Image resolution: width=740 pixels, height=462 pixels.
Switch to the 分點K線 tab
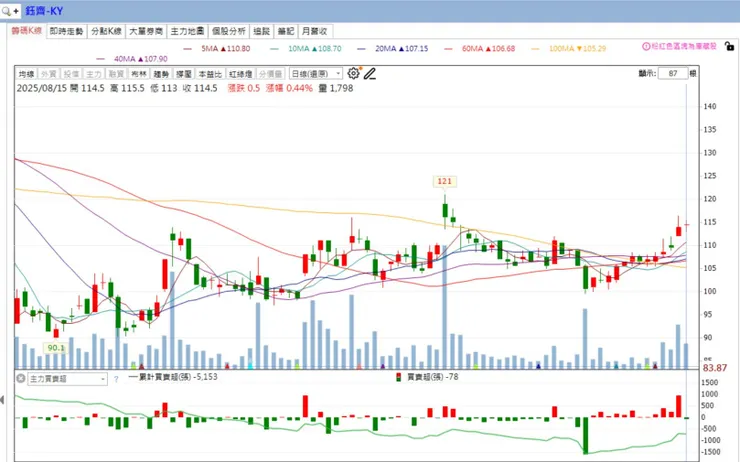pos(107,31)
